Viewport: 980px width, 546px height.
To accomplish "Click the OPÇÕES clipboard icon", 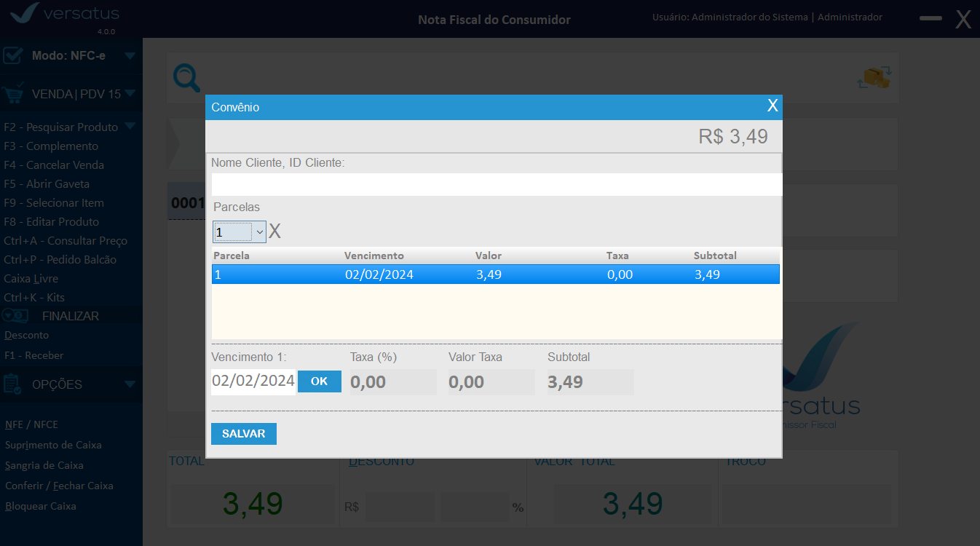I will [x=13, y=384].
